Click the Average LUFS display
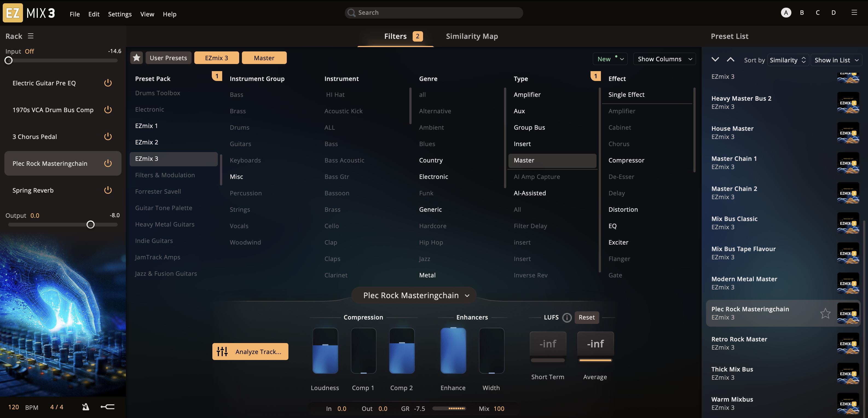This screenshot has width=868, height=418. click(595, 344)
